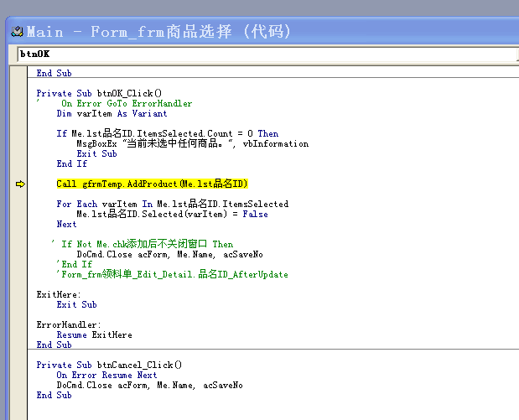Click the commented 'End If line

(x=74, y=264)
